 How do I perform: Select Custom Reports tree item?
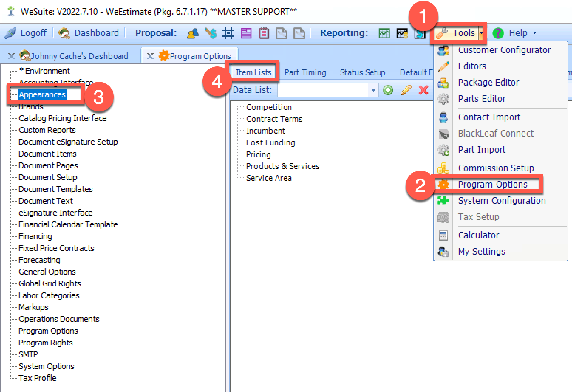click(x=47, y=130)
